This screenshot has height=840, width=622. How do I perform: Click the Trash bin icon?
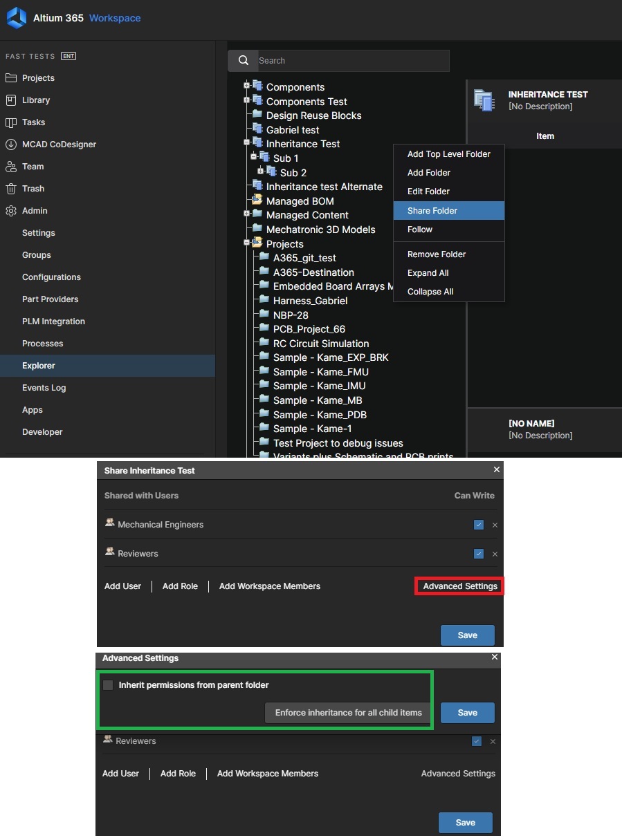tap(11, 189)
